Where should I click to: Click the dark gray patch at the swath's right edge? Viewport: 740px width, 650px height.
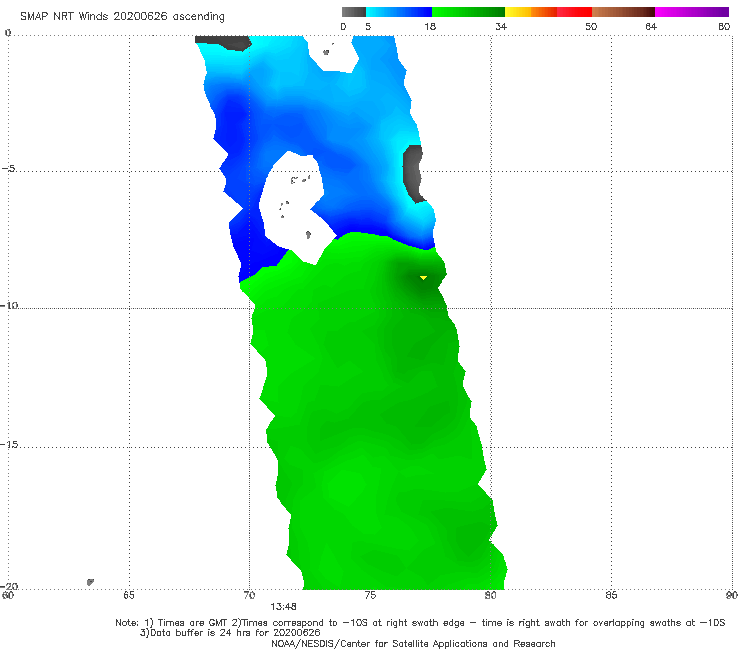coord(414,174)
